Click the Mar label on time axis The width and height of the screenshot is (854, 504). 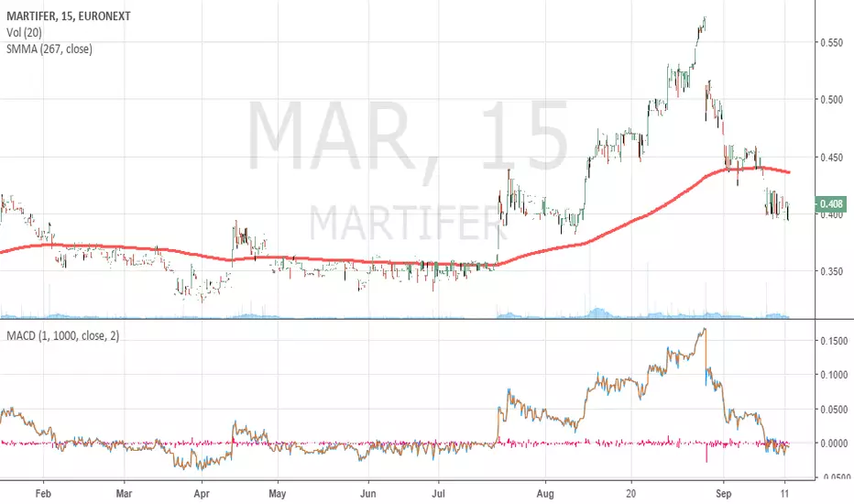coord(125,494)
